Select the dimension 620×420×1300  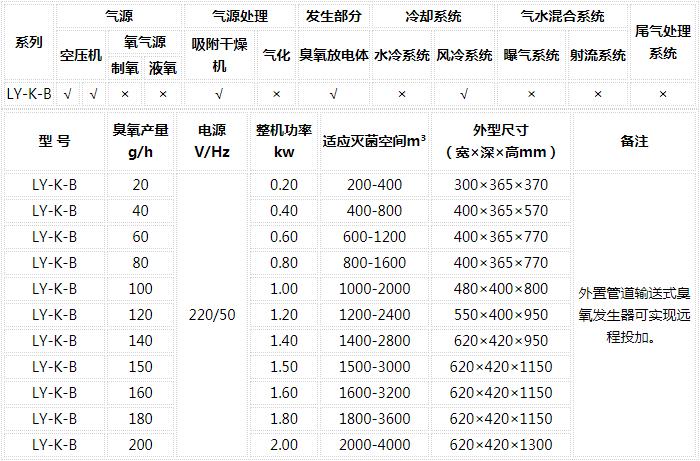click(501, 444)
